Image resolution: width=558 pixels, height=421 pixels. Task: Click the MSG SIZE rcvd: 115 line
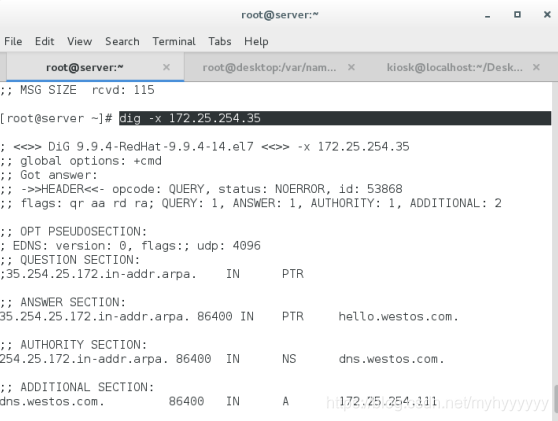point(77,90)
